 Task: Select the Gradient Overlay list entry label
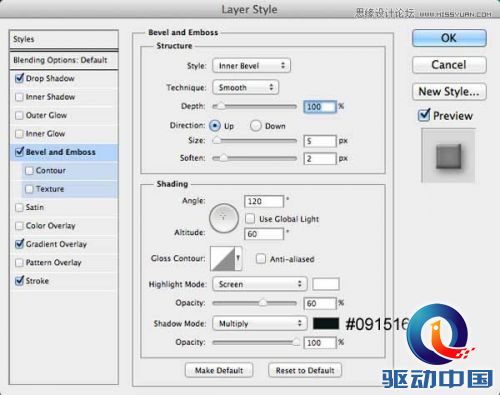coord(56,244)
